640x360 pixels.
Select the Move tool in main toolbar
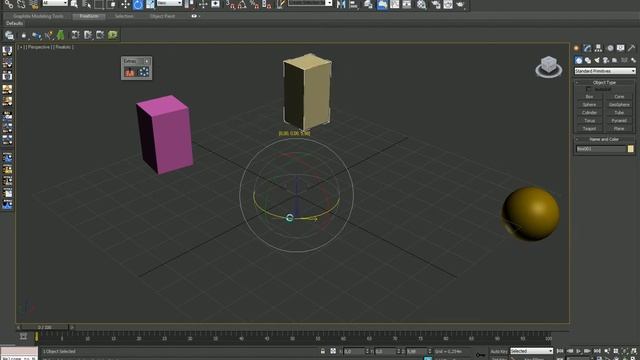125,4
